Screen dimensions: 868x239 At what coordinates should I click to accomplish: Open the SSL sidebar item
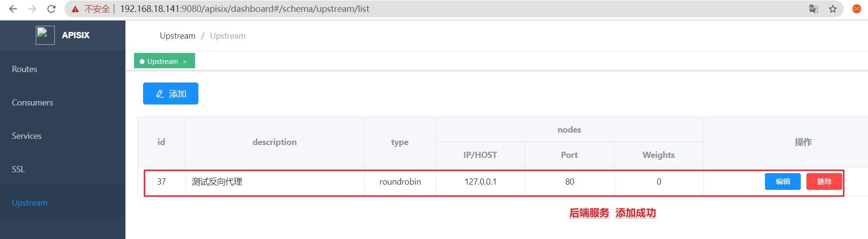point(18,169)
